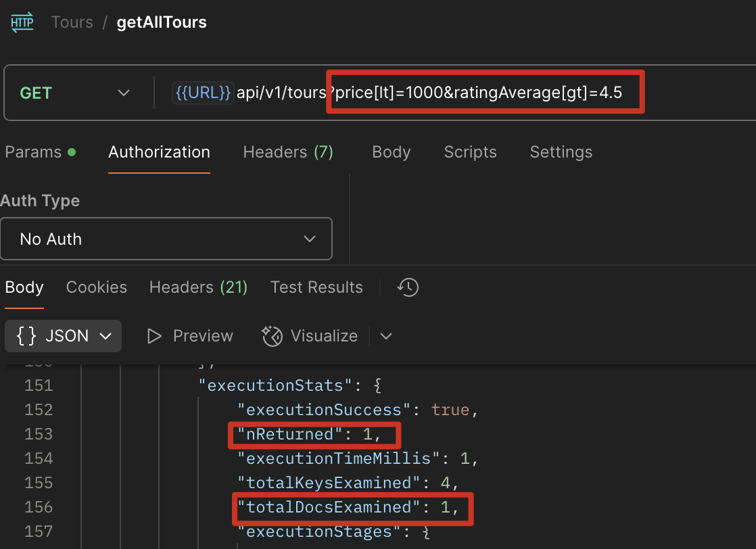This screenshot has width=756, height=549.
Task: Click the JSON braces format icon
Action: point(26,336)
